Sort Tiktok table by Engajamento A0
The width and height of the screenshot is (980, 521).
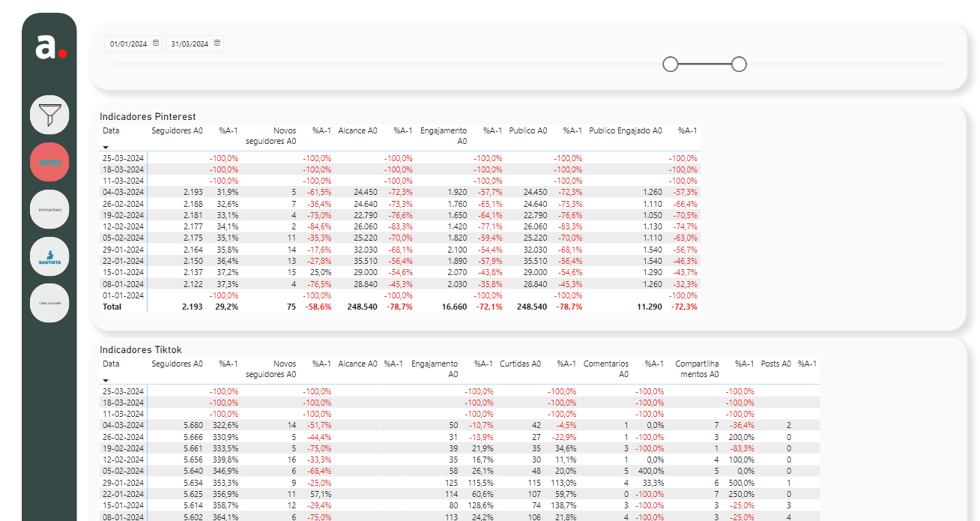(434, 369)
